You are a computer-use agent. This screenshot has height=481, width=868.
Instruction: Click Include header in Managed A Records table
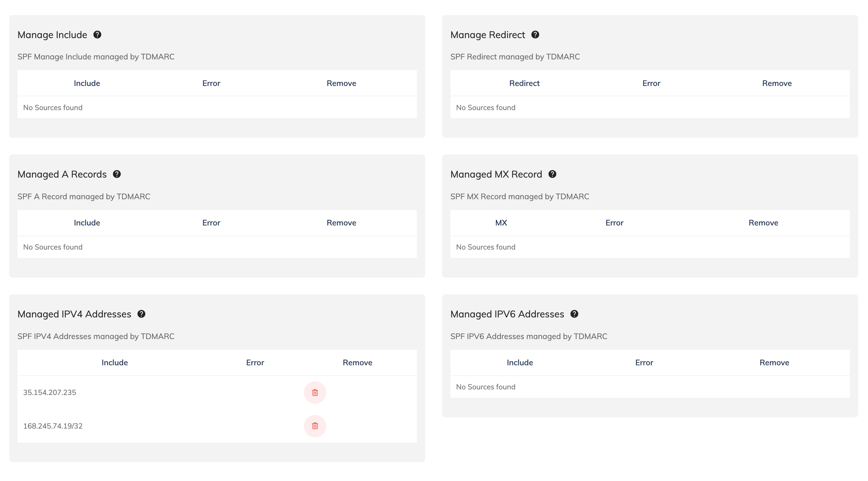click(87, 223)
